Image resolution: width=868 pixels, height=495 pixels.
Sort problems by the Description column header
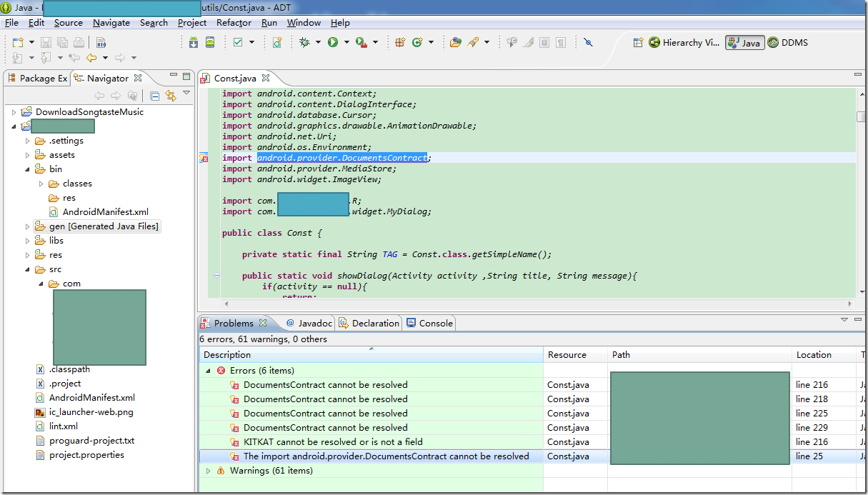pyautogui.click(x=227, y=355)
